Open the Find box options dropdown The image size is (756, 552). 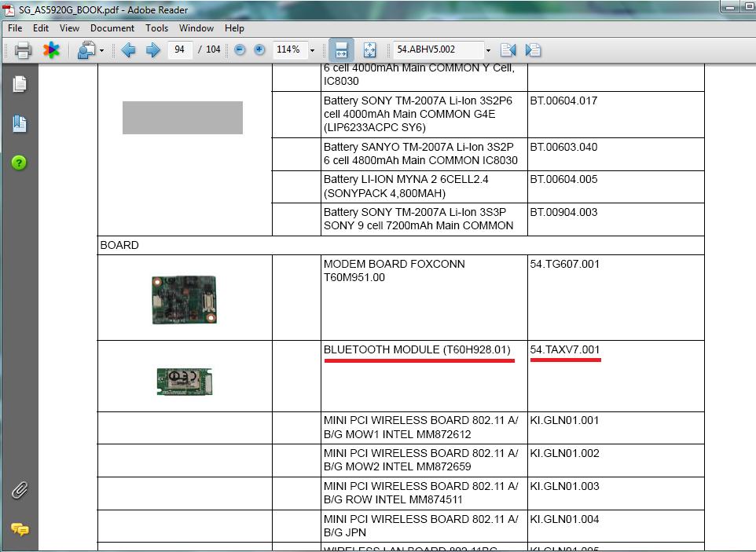(488, 50)
